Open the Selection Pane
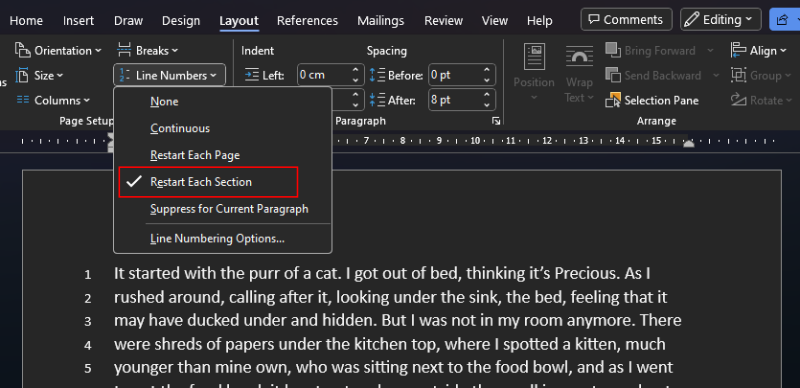The width and height of the screenshot is (800, 388). (652, 100)
